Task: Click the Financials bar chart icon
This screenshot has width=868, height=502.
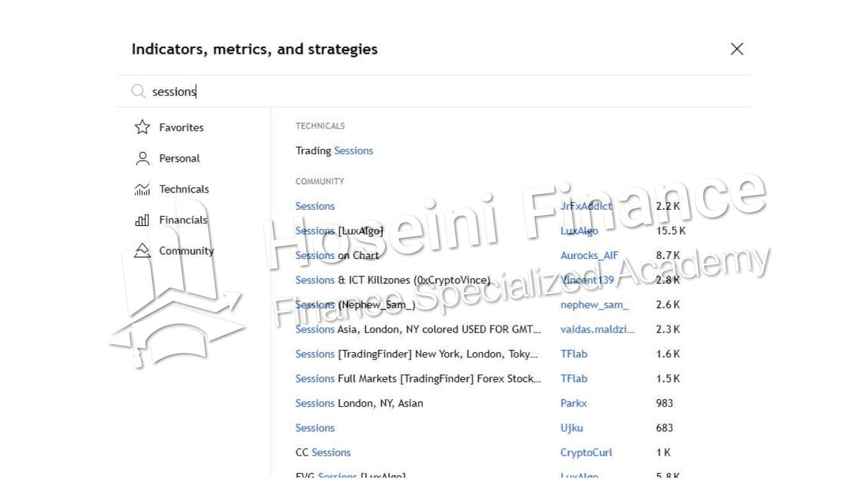Action: coord(142,220)
